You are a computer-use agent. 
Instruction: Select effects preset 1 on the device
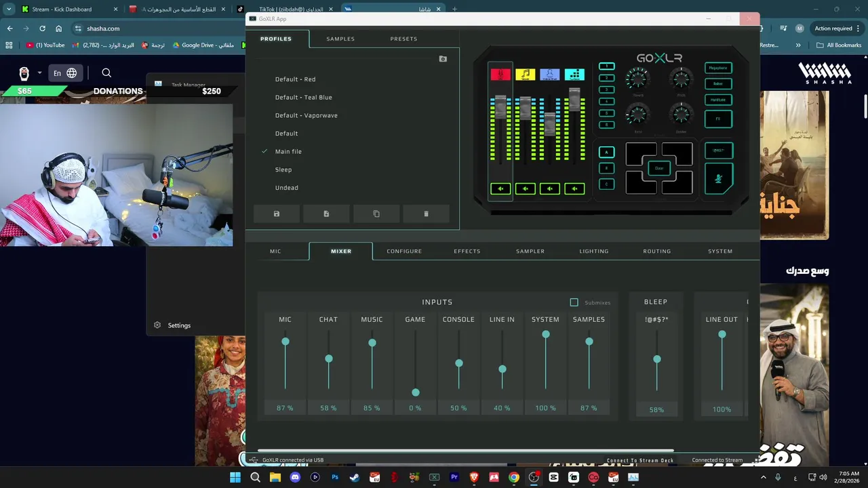pos(607,66)
